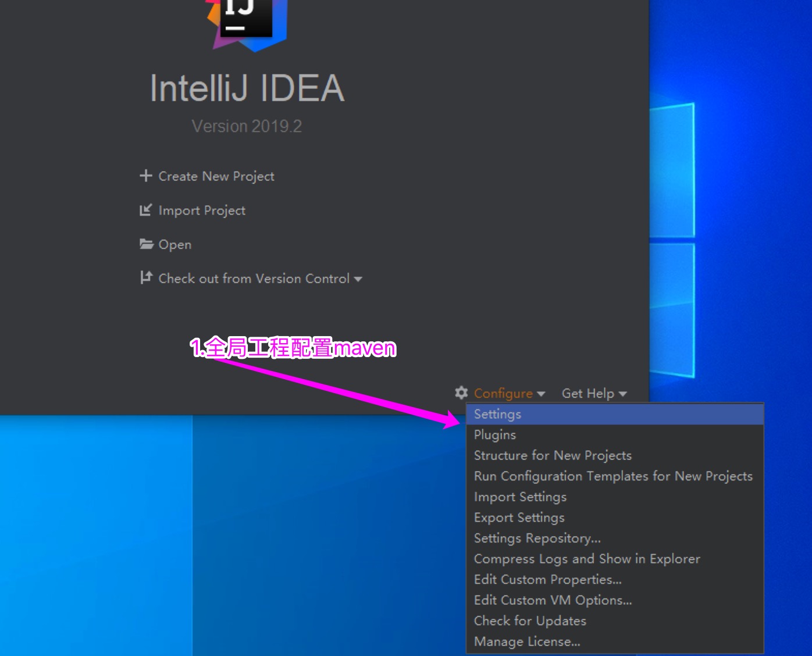
Task: Select Edit Custom Properties...
Action: tap(615, 579)
